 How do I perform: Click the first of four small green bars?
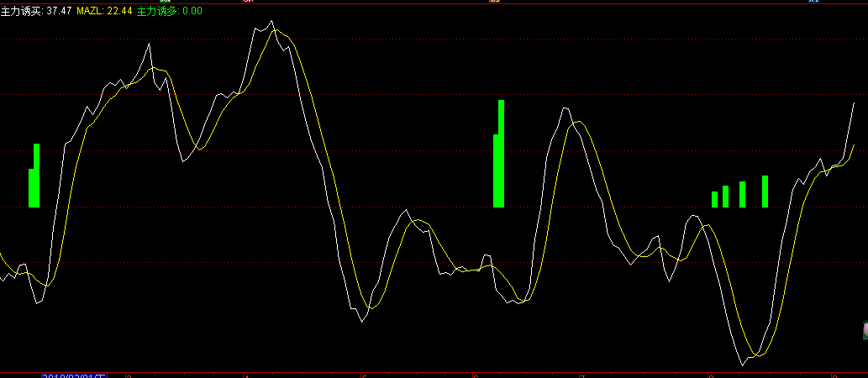click(x=714, y=199)
